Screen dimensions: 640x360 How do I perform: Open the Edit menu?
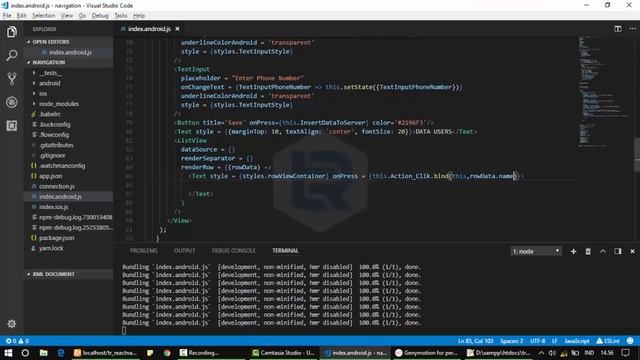click(x=21, y=16)
